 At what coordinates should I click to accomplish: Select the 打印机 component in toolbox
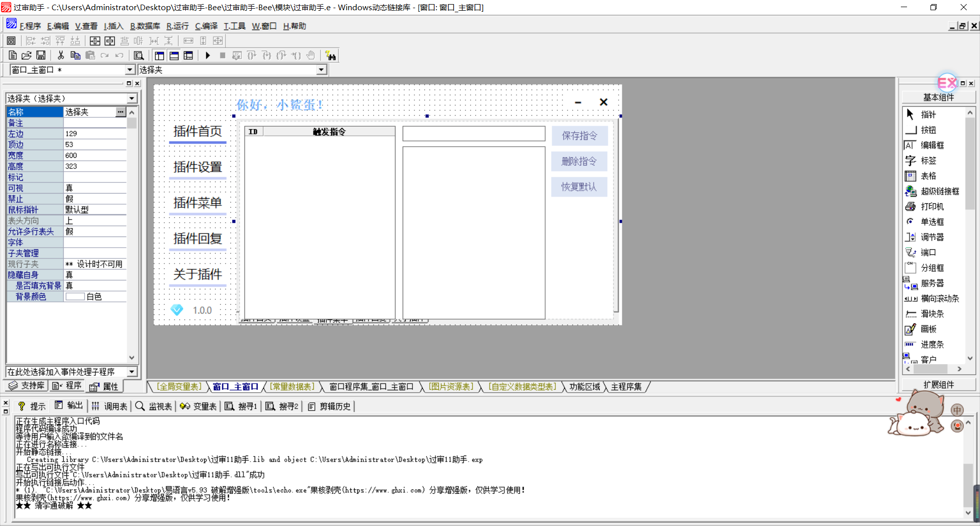(x=932, y=207)
